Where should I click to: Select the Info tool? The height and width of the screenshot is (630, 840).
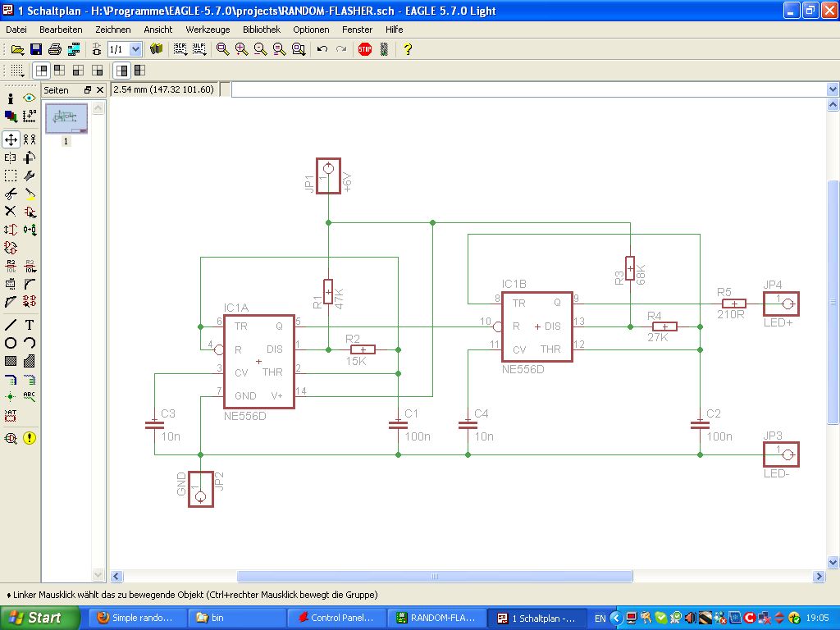[10, 98]
